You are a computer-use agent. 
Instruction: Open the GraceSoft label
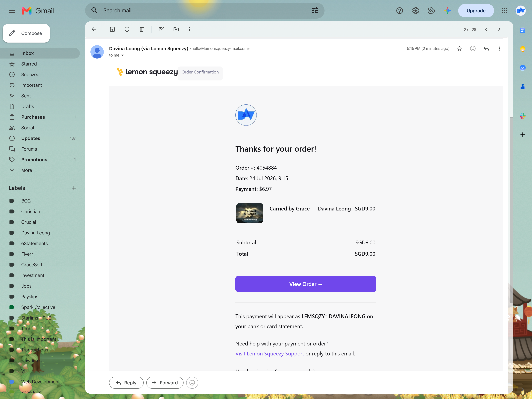(x=40, y=265)
